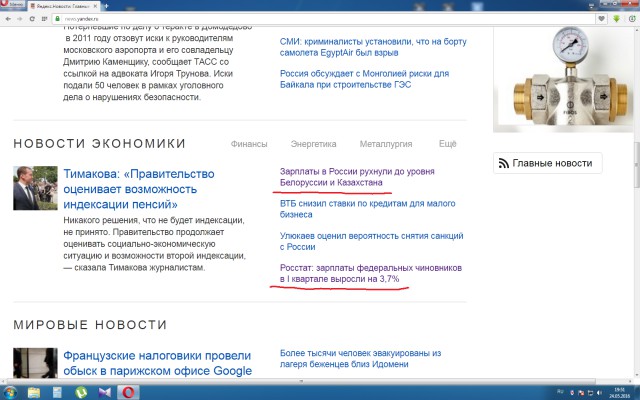Open uTorrent from the taskbar
Image resolution: width=640 pixels, height=400 pixels.
point(81,393)
